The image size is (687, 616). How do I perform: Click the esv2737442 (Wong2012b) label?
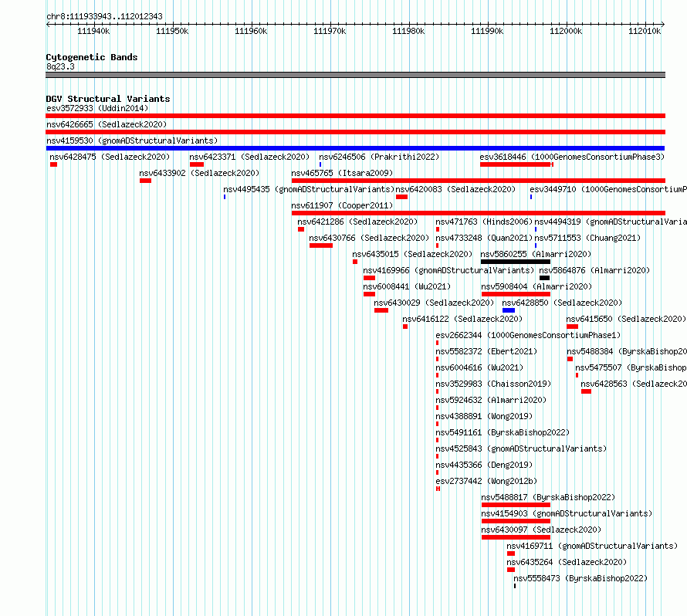[486, 481]
